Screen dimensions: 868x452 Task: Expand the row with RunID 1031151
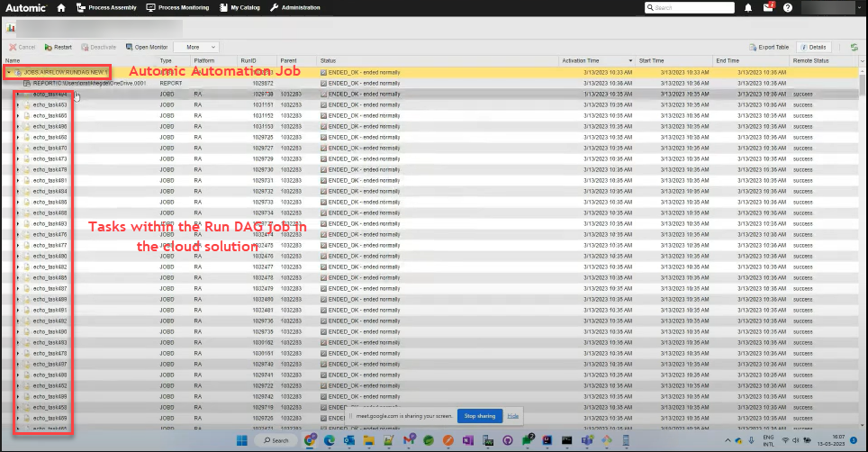point(18,105)
